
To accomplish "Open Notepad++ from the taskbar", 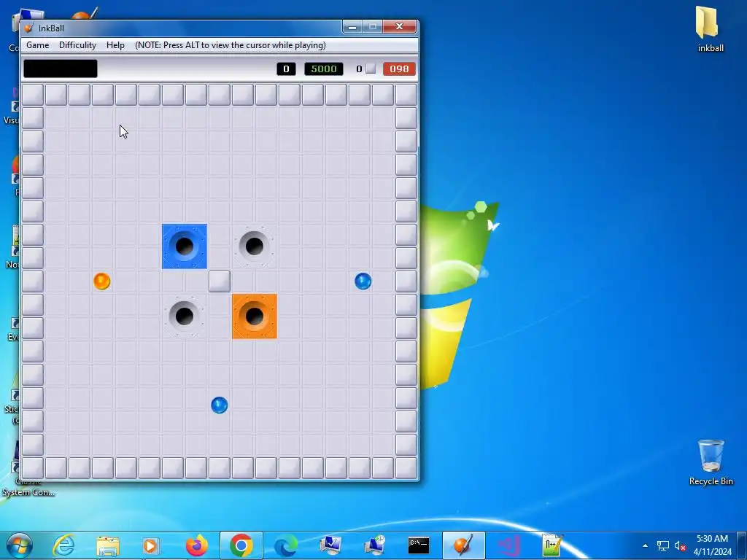I will click(553, 545).
